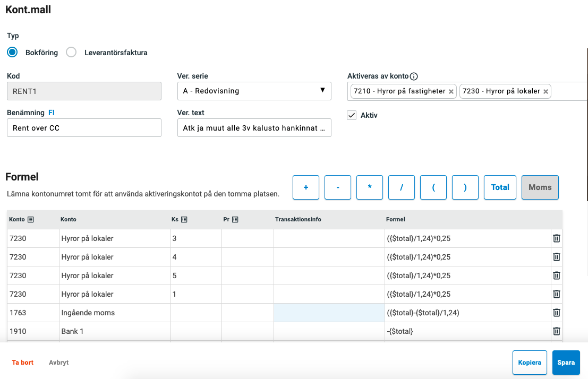This screenshot has width=588, height=379.
Task: Insert multiplication operator in formula
Action: (370, 187)
